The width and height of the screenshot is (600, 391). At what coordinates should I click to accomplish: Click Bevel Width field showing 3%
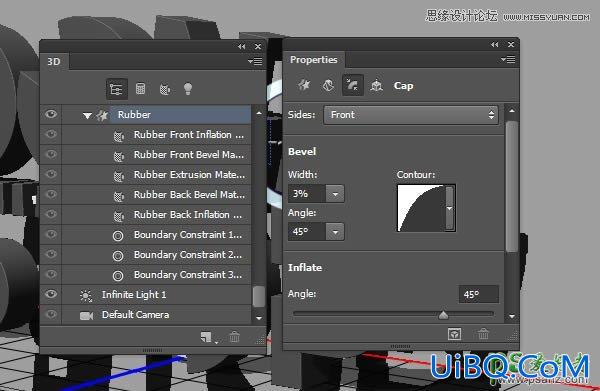(x=307, y=194)
